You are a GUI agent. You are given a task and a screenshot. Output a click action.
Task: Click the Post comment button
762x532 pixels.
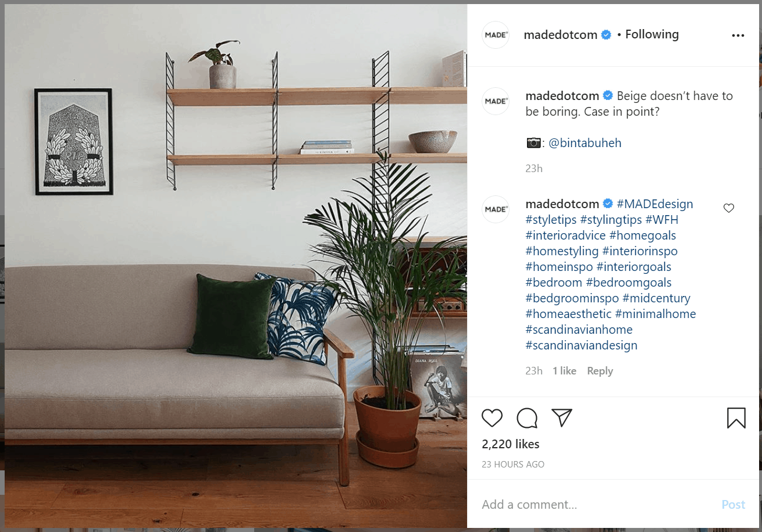(733, 505)
